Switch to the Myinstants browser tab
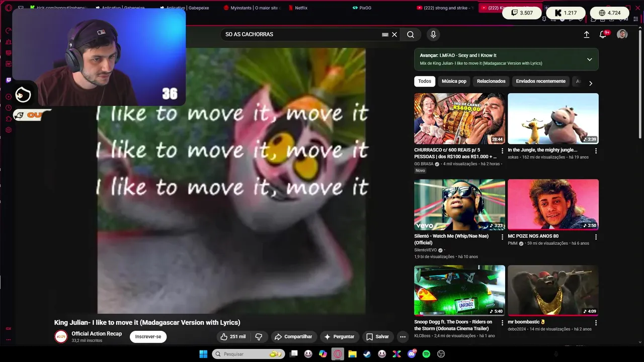 coord(252,8)
